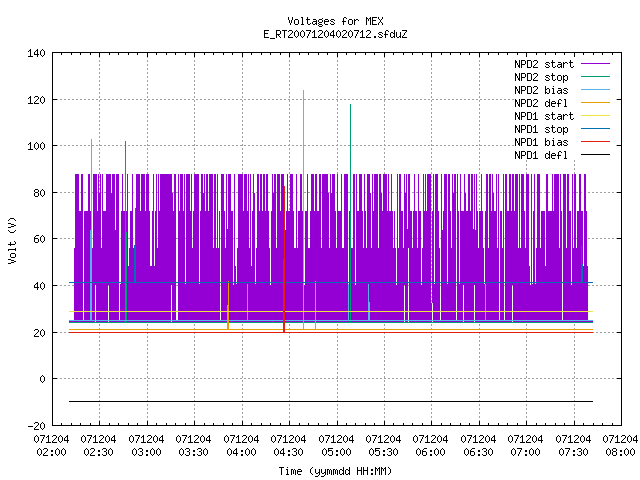Click the y-axis tick value 140
Screen dimensions: 640x480
point(36,53)
